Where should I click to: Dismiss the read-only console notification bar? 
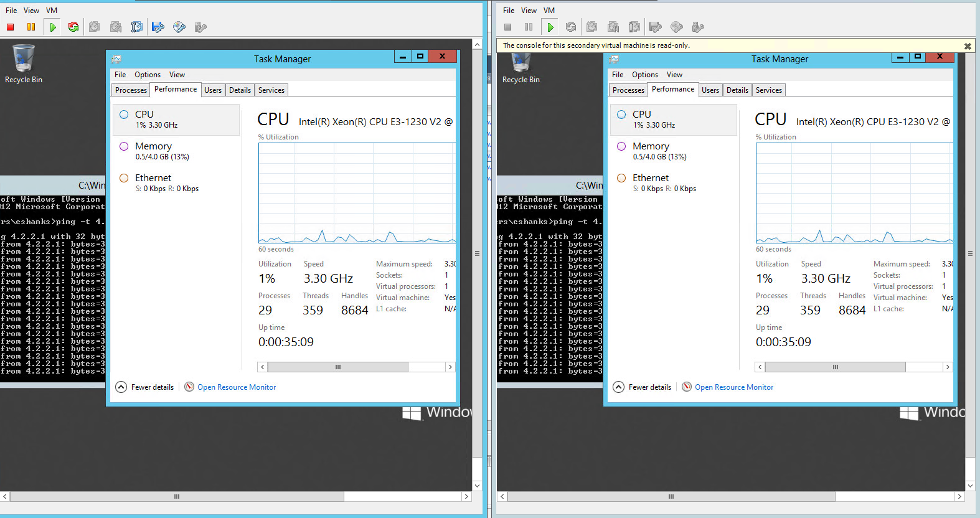[968, 46]
